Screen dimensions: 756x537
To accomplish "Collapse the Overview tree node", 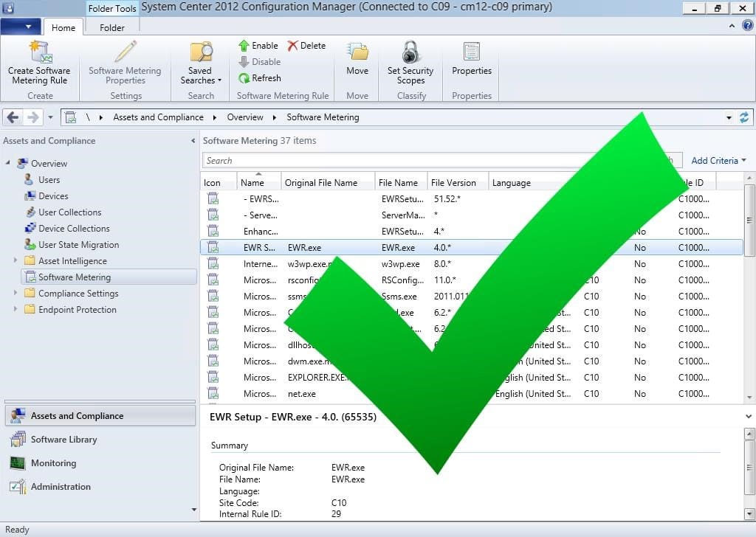I will [x=7, y=163].
